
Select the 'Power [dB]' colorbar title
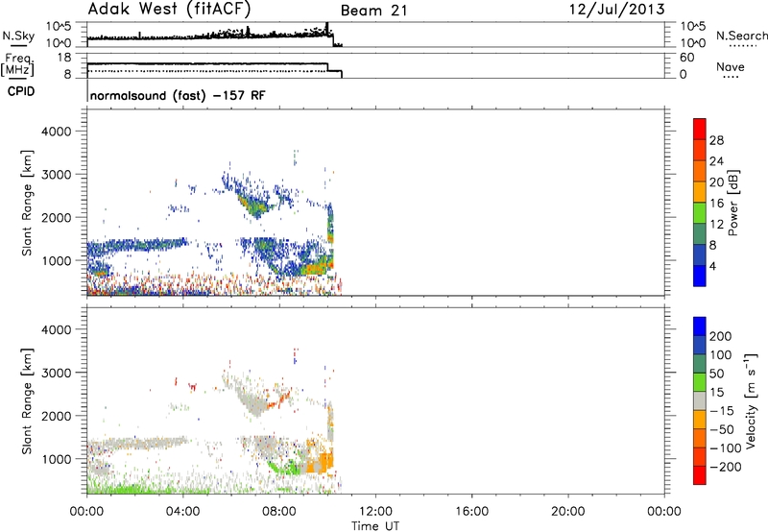733,203
